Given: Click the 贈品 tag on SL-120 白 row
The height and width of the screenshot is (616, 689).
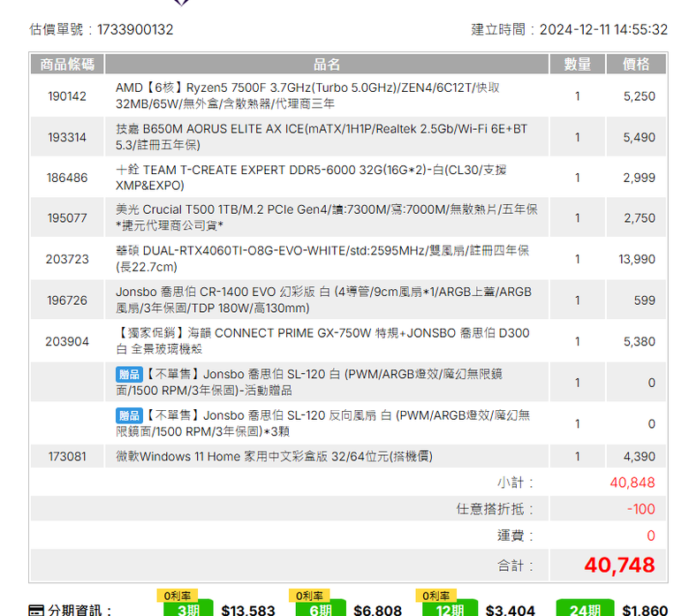Looking at the screenshot, I should coord(129,374).
